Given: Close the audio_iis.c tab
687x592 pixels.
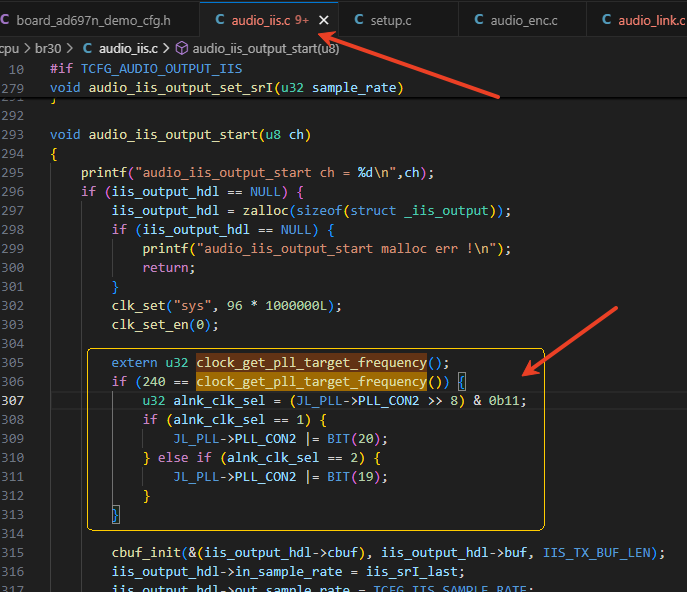Looking at the screenshot, I should [x=324, y=20].
